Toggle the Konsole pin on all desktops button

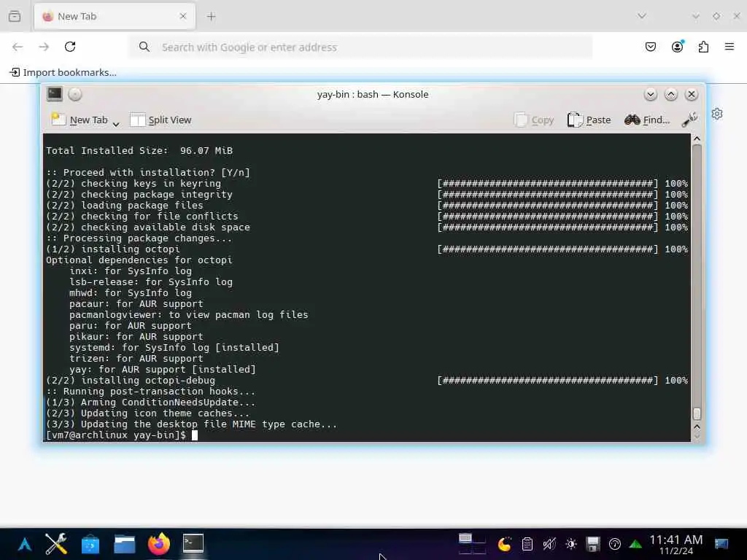coord(75,94)
